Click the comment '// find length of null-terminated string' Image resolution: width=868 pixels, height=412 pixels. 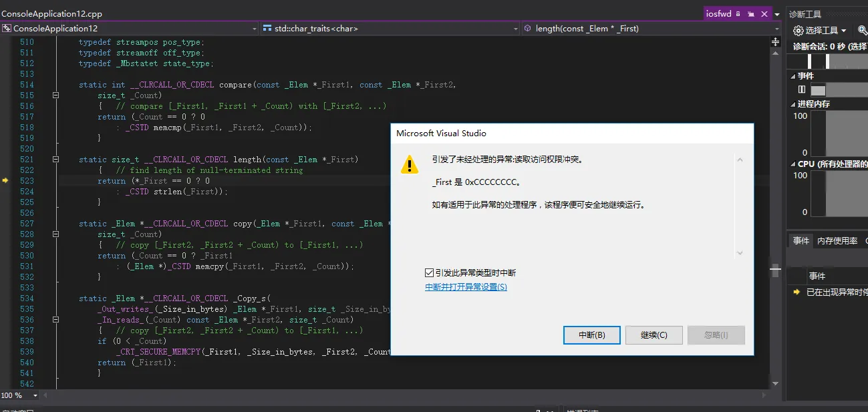pos(210,170)
